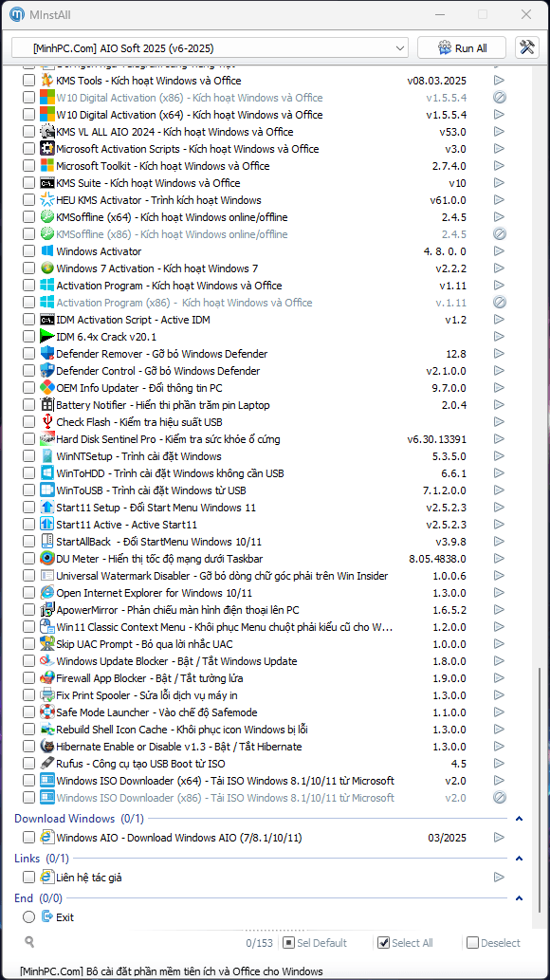Image resolution: width=550 pixels, height=980 pixels.
Task: Collapse the End section
Action: click(520, 898)
